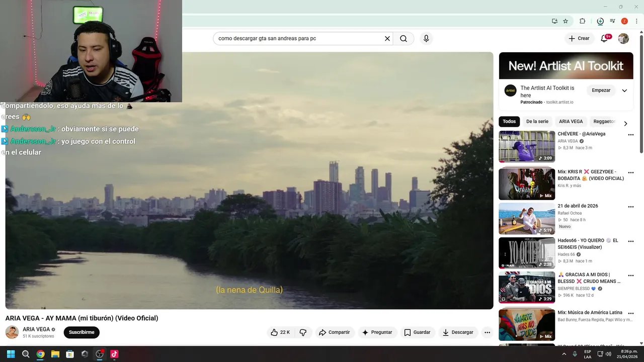Click the Crear button

(x=579, y=38)
